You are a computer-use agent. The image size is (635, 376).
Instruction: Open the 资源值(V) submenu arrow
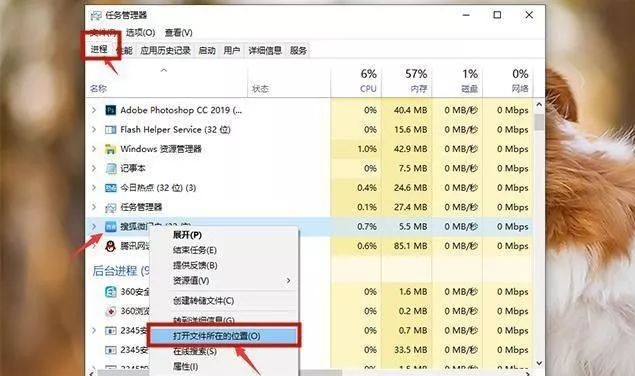[288, 280]
